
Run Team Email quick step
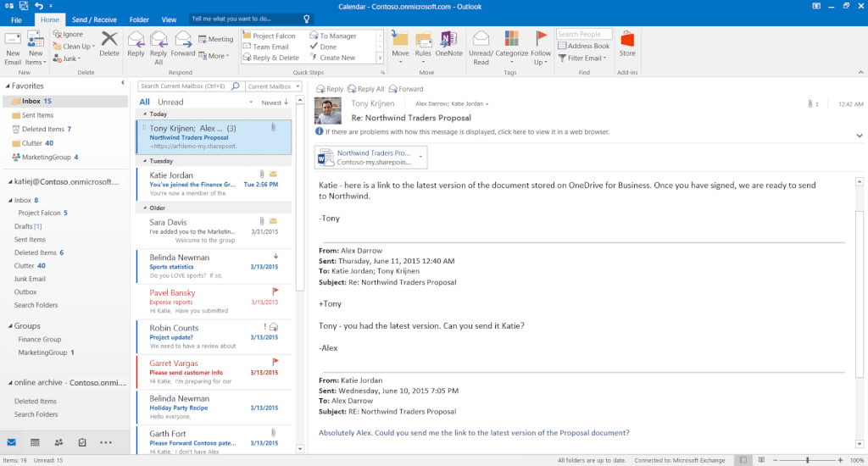(x=265, y=47)
